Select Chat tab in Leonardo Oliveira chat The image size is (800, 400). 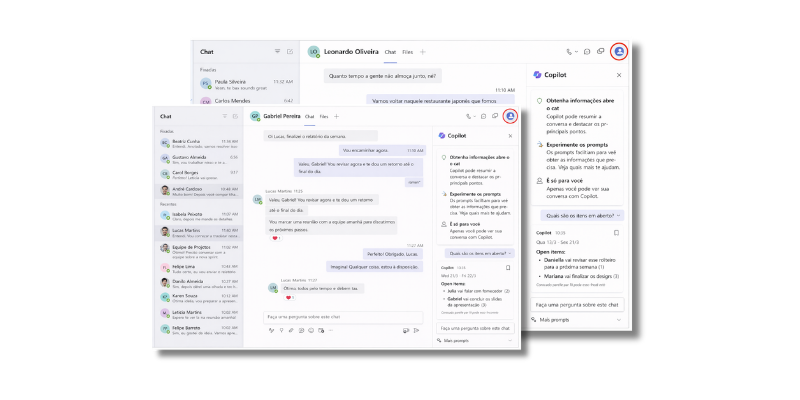pos(390,52)
